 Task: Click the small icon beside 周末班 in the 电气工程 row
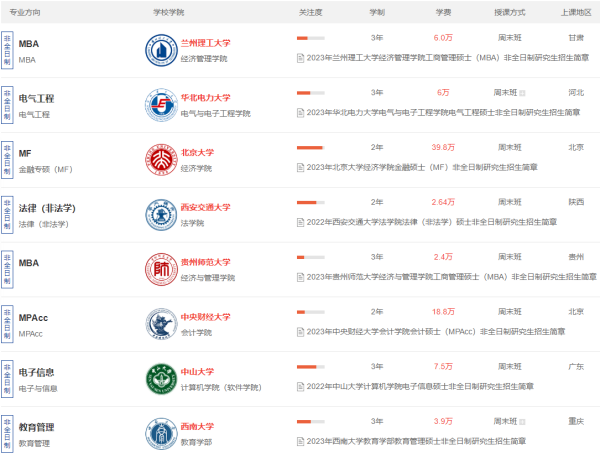[522, 93]
